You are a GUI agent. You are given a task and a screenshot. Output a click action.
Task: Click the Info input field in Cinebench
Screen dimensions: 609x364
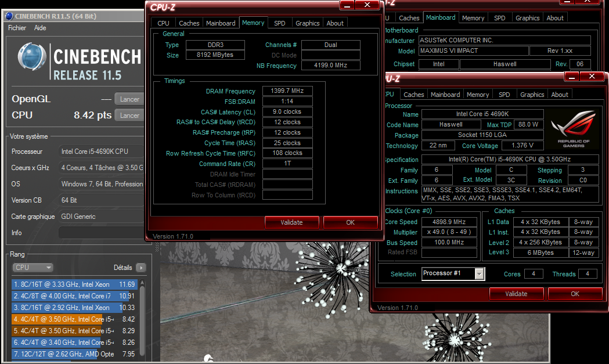(101, 233)
